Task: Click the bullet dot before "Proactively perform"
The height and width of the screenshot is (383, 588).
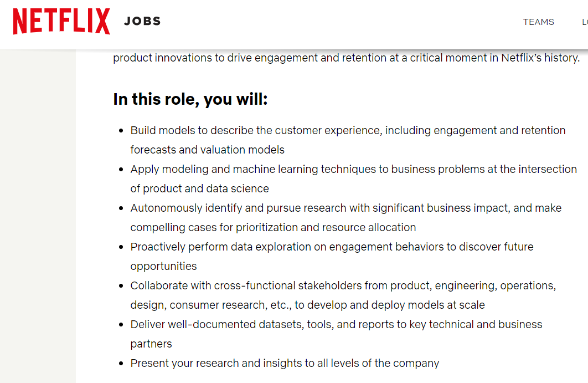Action: [x=121, y=247]
